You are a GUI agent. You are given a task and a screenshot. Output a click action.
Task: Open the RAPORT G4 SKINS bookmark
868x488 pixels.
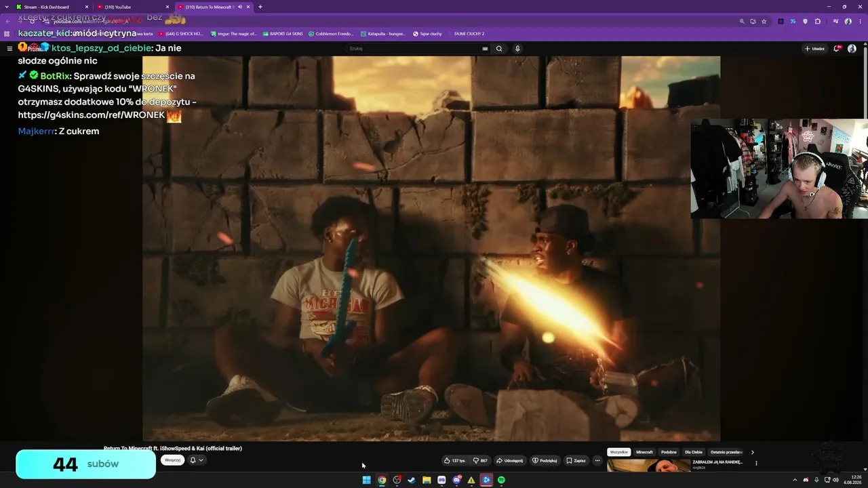point(283,33)
